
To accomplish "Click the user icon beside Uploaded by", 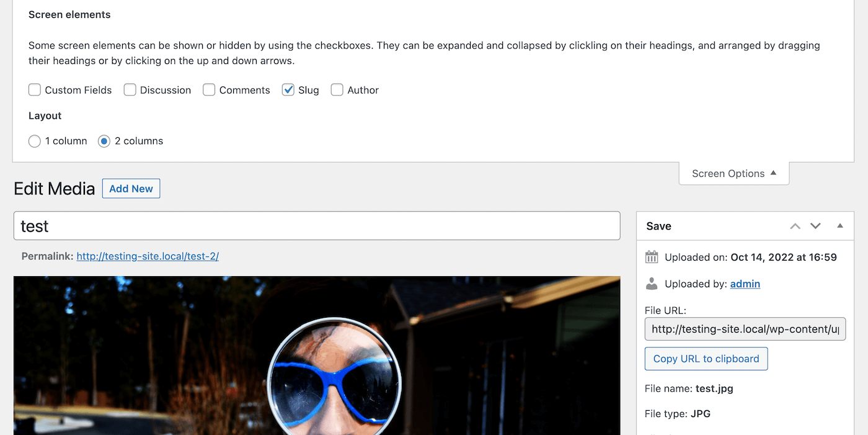I will click(652, 284).
